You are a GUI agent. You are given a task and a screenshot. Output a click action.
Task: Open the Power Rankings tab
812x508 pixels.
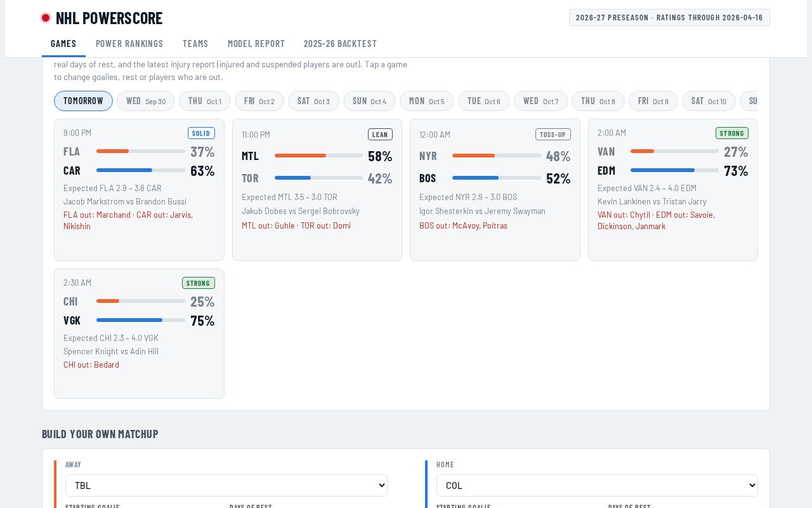click(129, 44)
